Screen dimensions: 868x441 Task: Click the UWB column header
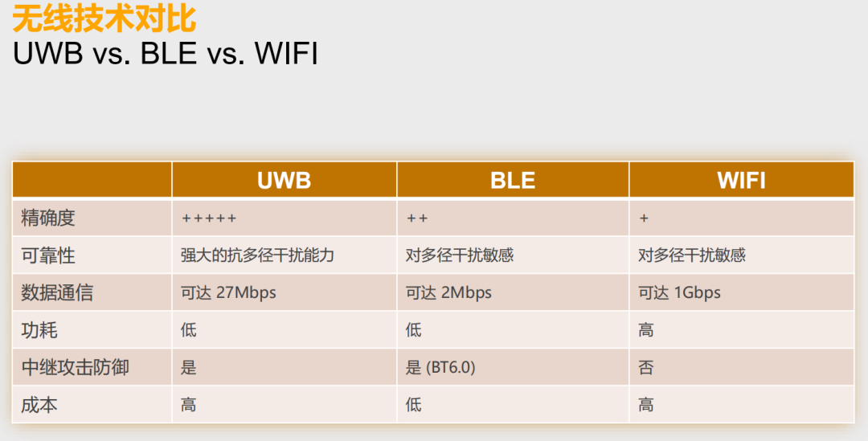point(284,180)
